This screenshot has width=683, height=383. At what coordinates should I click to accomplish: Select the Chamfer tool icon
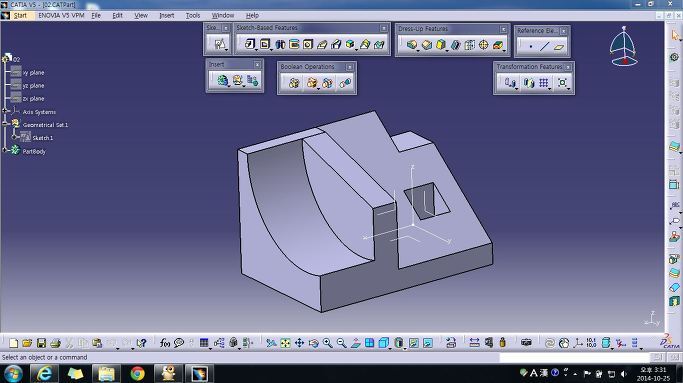tap(427, 44)
